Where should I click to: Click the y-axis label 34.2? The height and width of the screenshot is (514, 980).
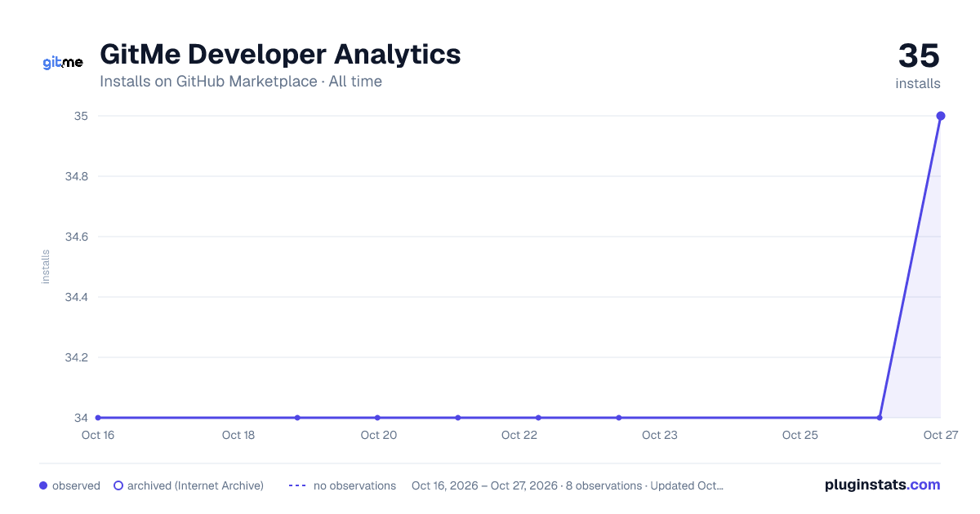pos(77,357)
